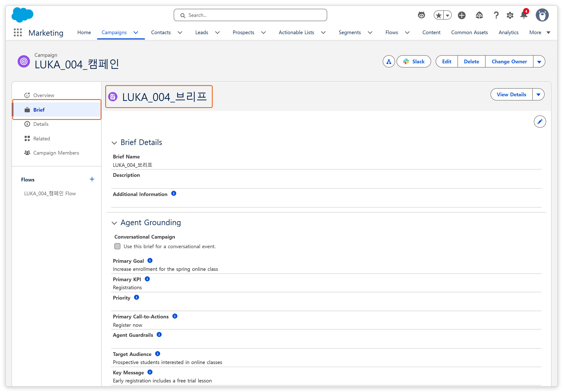Show info tooltip for Primary Call-to-Actions
The image size is (563, 392).
(175, 316)
